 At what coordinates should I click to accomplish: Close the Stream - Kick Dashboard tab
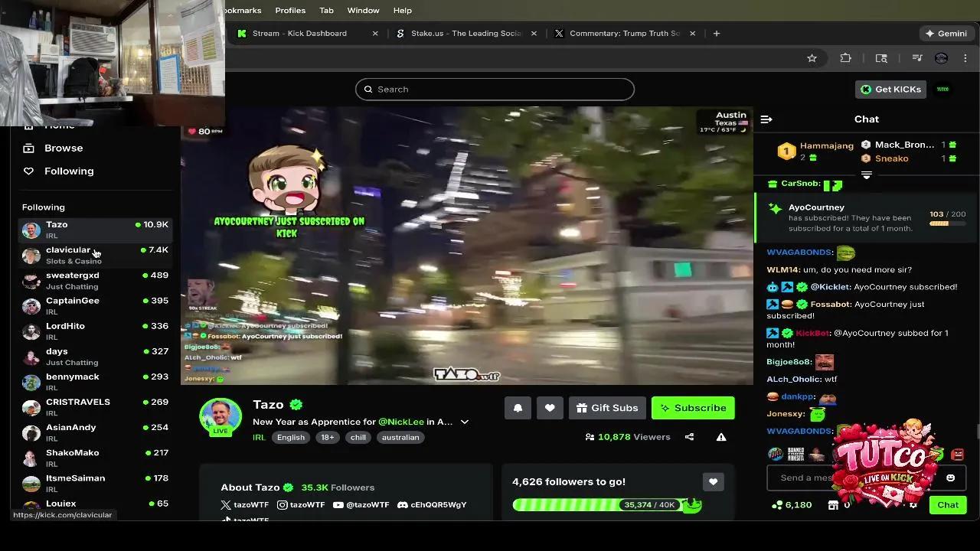375,34
